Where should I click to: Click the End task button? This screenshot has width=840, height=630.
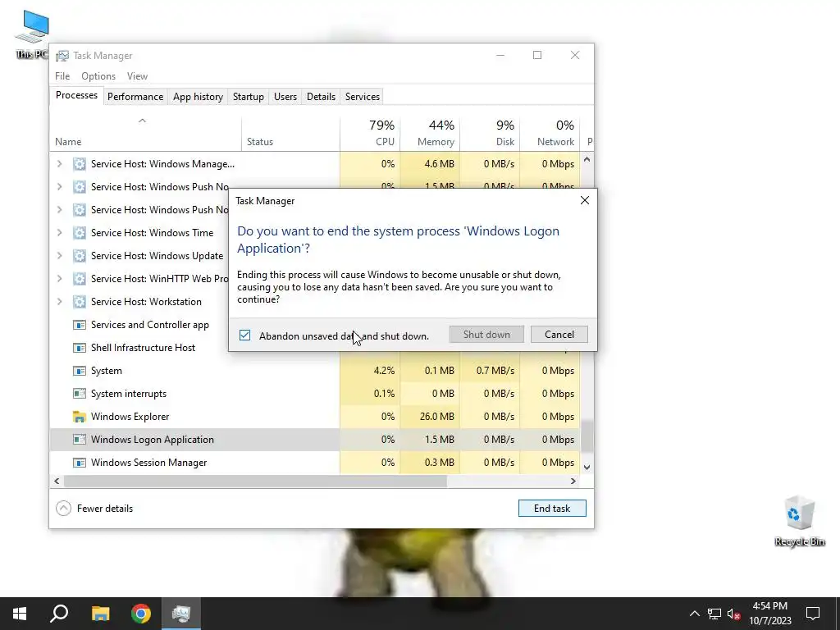[x=552, y=509]
